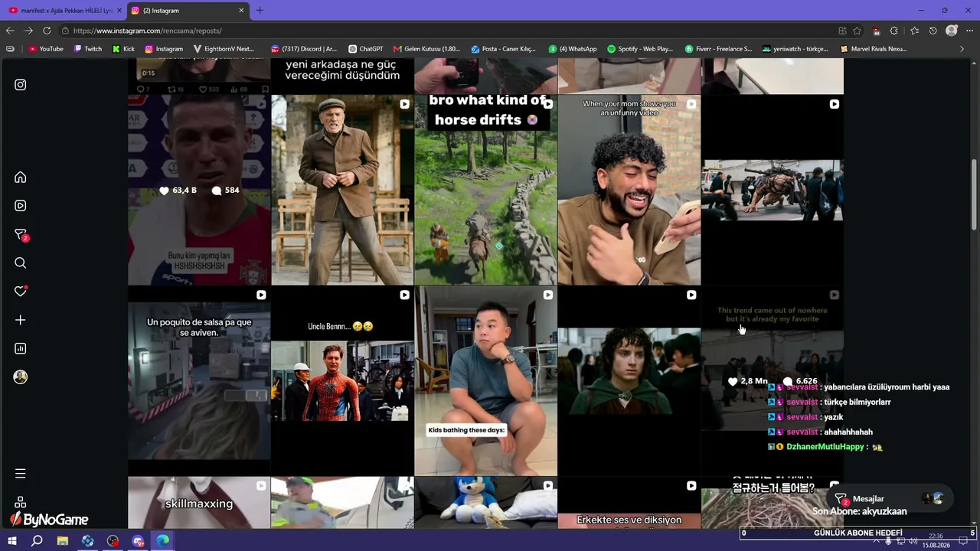
Task: Open the Mesajlar floating messages button
Action: [x=890, y=499]
